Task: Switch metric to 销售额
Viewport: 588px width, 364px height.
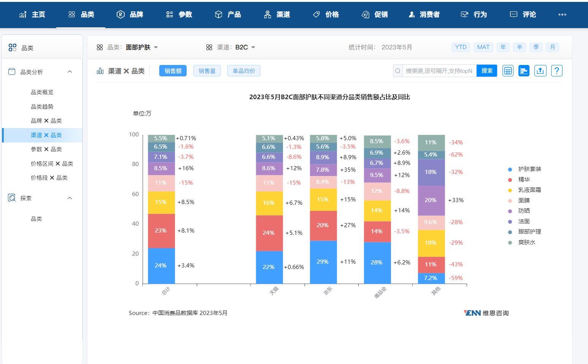Action: pyautogui.click(x=173, y=71)
